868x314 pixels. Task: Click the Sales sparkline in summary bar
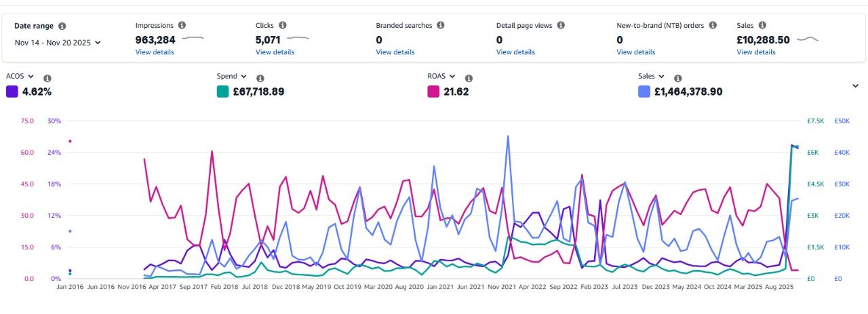tap(807, 39)
